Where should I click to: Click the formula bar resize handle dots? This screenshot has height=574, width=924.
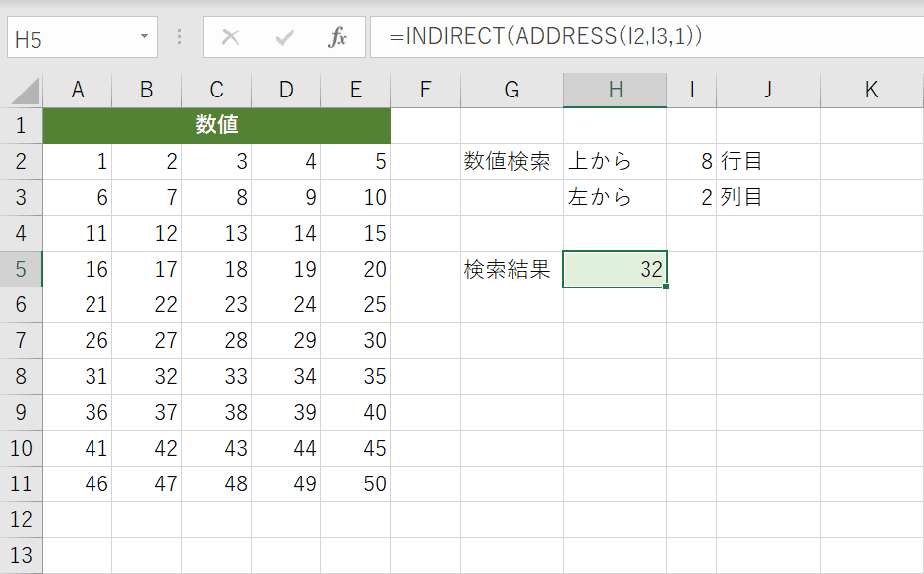[x=180, y=37]
